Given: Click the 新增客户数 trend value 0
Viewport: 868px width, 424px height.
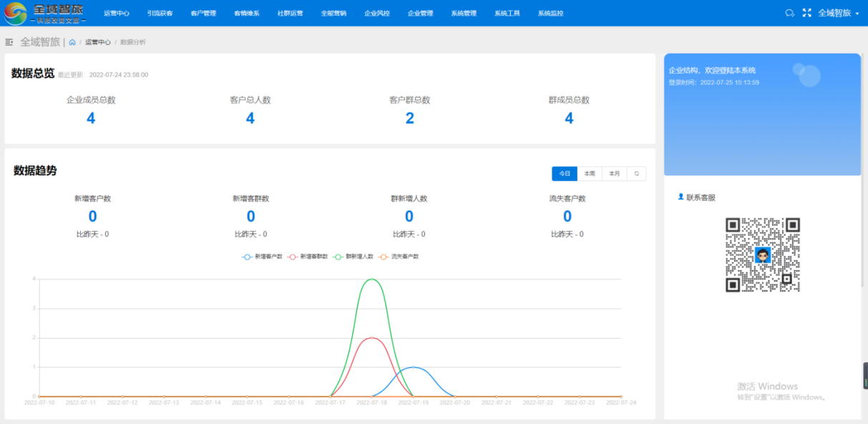Looking at the screenshot, I should (x=92, y=216).
